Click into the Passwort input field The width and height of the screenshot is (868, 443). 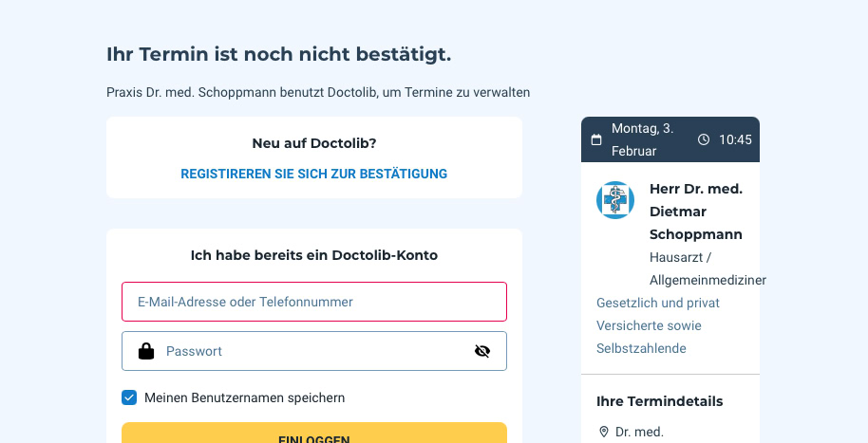pyautogui.click(x=313, y=351)
